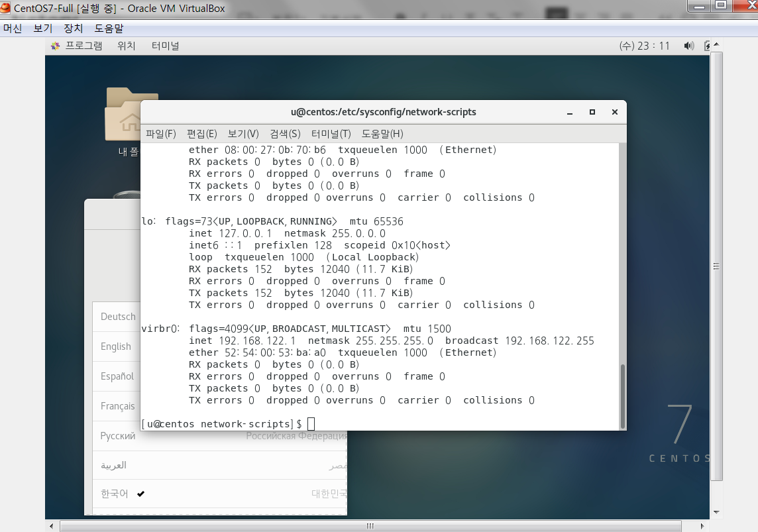The image size is (758, 532).
Task: Open the 도움말 menu in VirtualBox menu bar
Action: [x=109, y=28]
